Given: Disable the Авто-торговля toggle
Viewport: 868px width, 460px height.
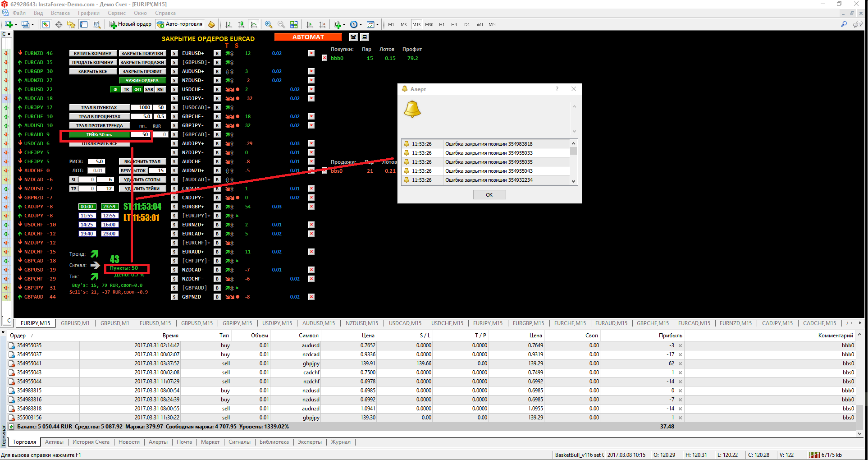Looking at the screenshot, I should (179, 24).
